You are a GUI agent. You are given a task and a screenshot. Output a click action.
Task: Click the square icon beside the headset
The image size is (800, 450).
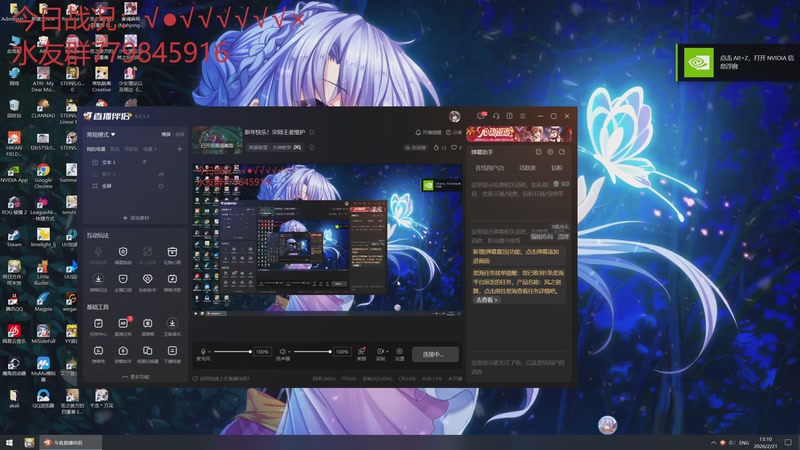509,116
